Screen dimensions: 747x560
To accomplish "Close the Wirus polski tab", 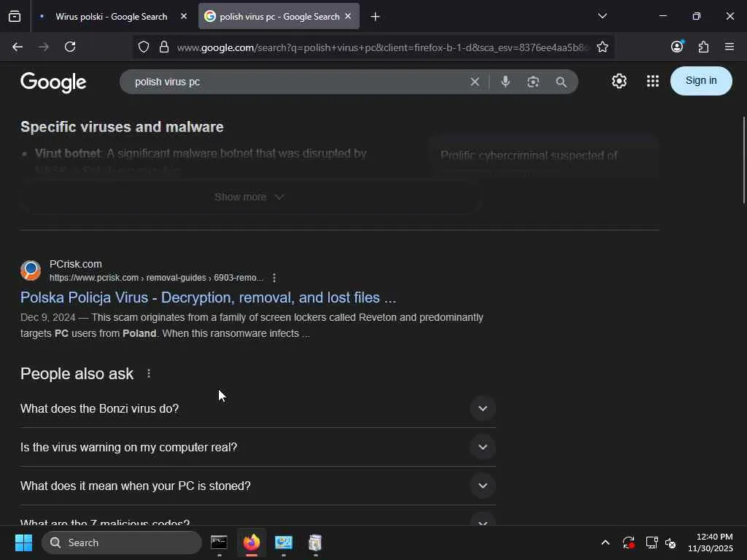I will pos(184,16).
